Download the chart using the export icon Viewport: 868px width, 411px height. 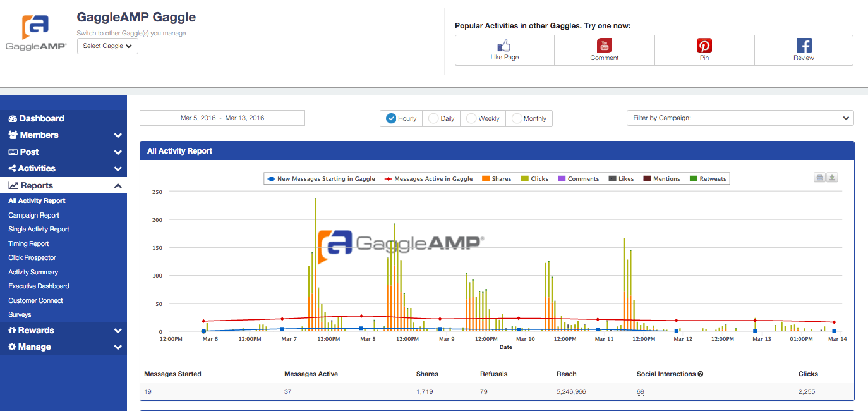(x=832, y=178)
